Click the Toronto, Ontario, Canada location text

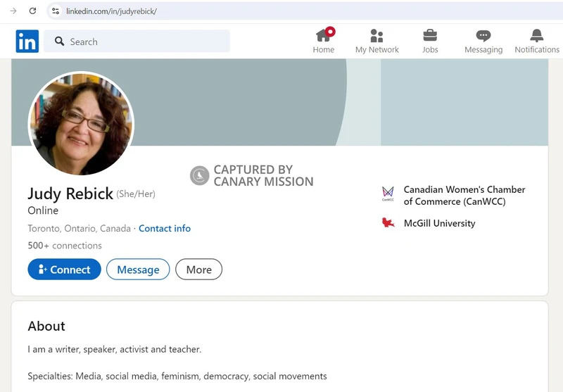tap(79, 228)
